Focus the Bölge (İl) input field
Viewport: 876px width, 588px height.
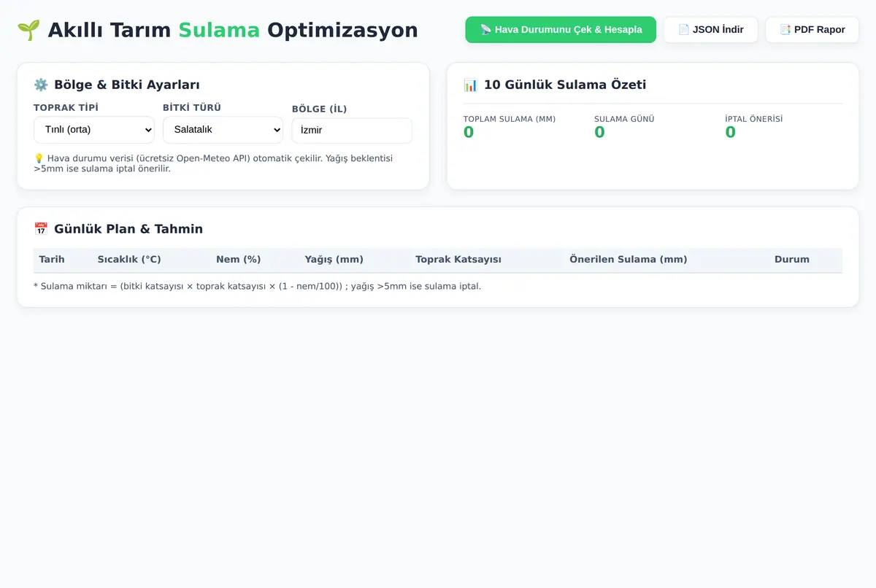352,131
